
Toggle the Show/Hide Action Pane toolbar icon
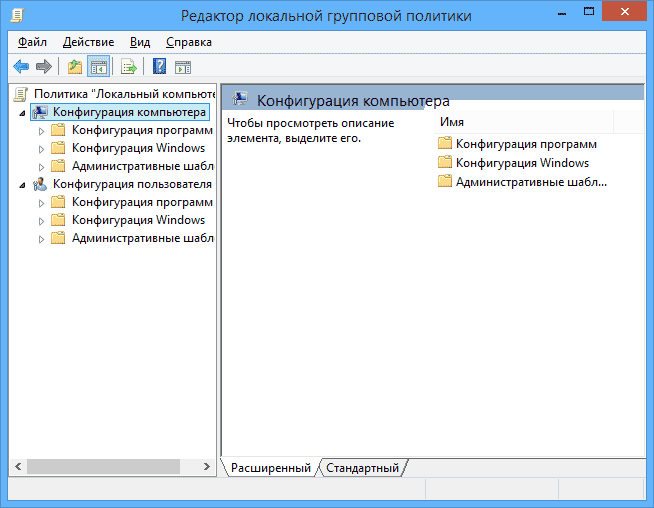(x=183, y=66)
